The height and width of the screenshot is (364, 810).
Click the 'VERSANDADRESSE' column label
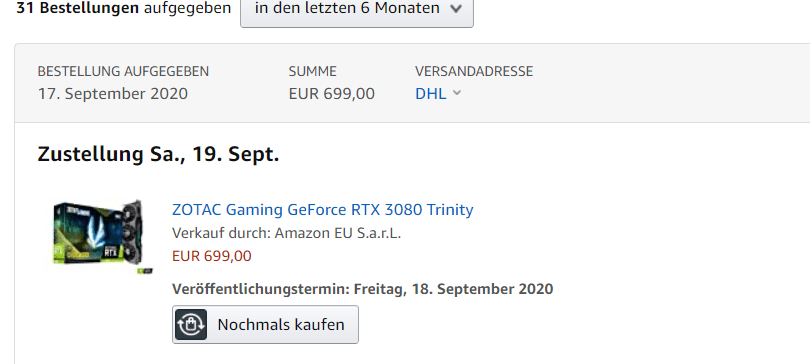[x=474, y=71]
